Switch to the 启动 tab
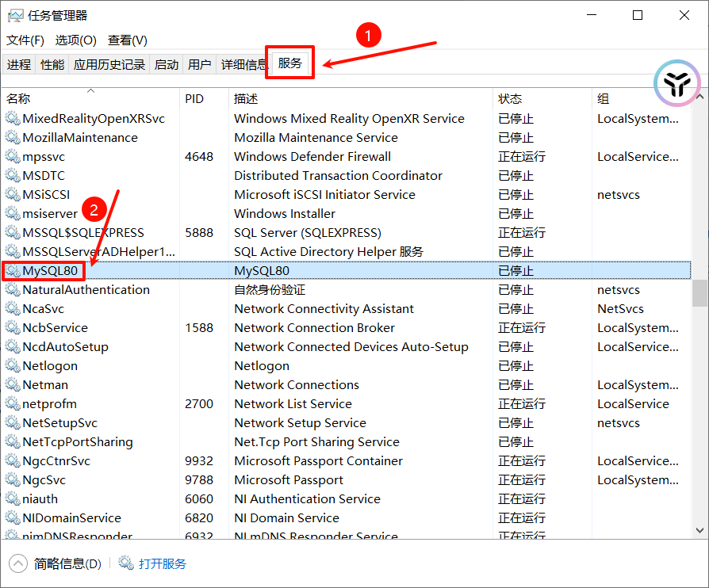Screen dimensions: 709x588 coord(167,65)
